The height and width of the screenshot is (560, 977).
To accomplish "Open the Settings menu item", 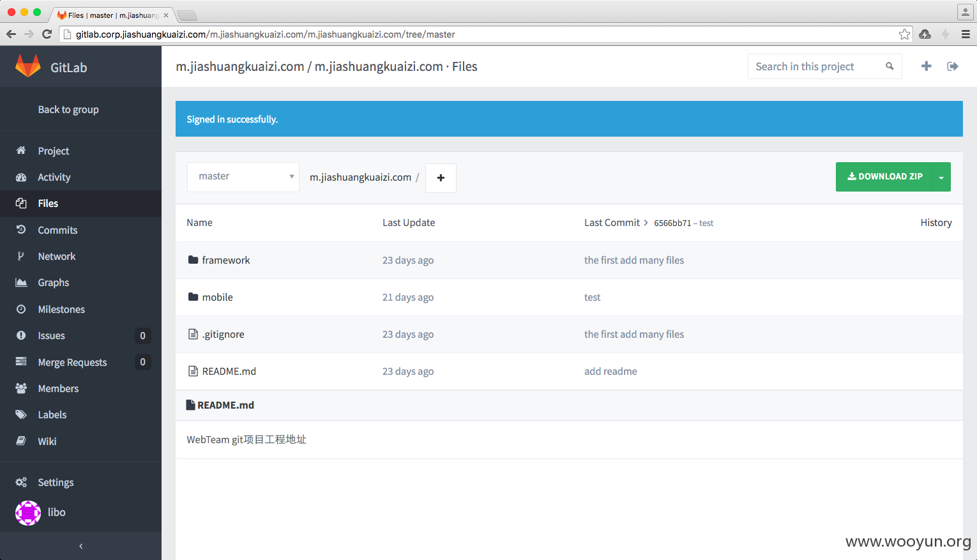I will pos(56,482).
